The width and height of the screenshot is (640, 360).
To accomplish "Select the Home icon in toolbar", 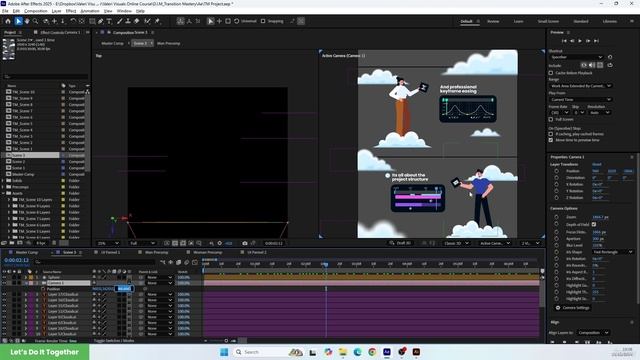I will (x=8, y=21).
